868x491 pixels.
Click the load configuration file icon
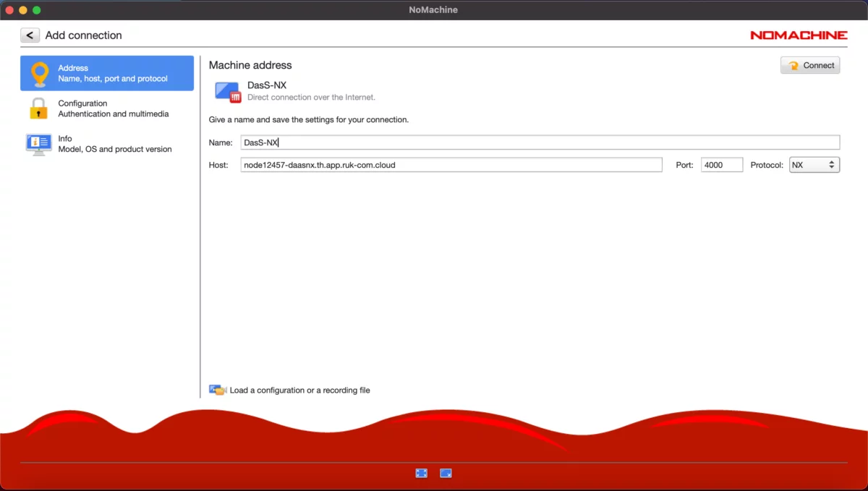point(218,390)
